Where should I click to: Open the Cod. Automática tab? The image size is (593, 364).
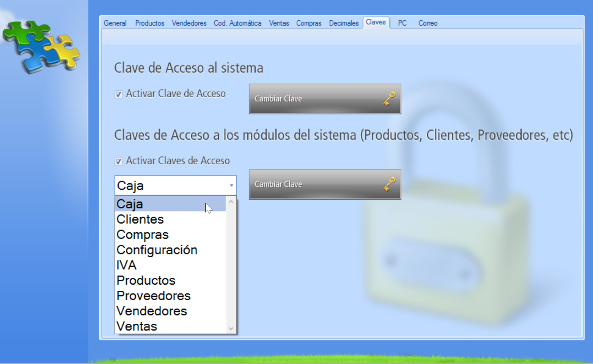[237, 23]
